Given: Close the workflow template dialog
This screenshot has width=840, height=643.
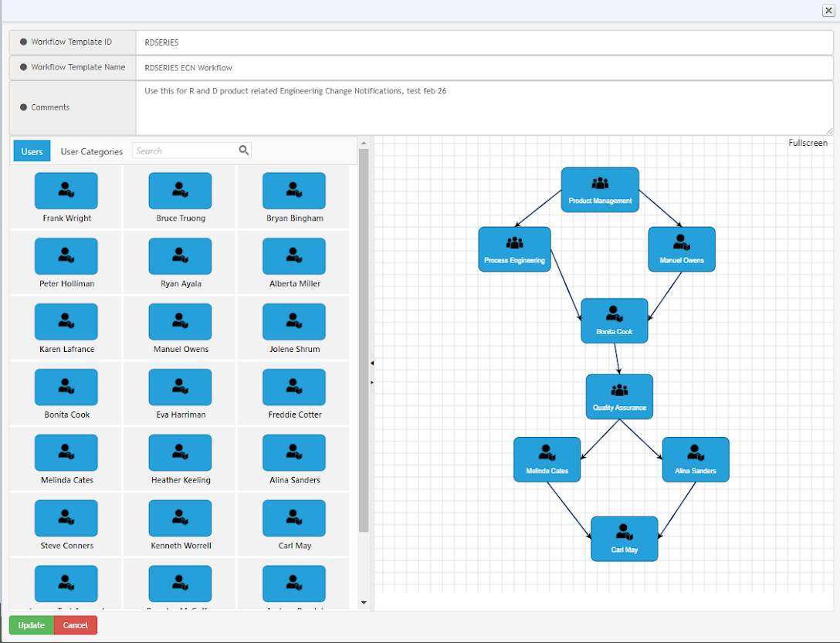Looking at the screenshot, I should tap(828, 10).
